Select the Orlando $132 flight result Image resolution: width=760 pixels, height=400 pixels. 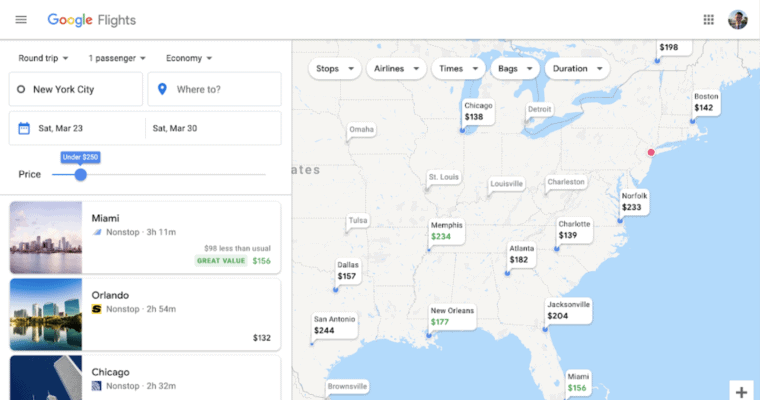point(180,314)
